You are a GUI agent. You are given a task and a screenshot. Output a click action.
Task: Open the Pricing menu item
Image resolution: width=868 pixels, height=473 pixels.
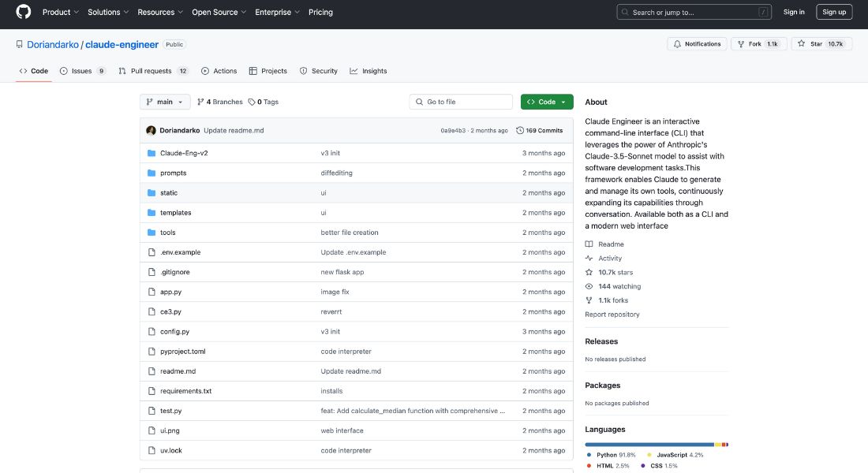[320, 12]
